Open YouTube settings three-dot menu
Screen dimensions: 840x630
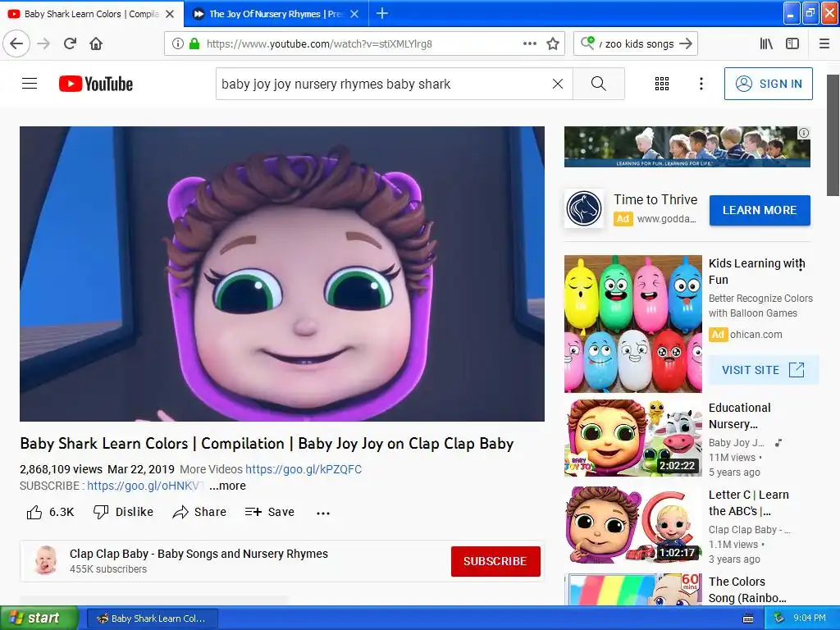[x=701, y=84]
